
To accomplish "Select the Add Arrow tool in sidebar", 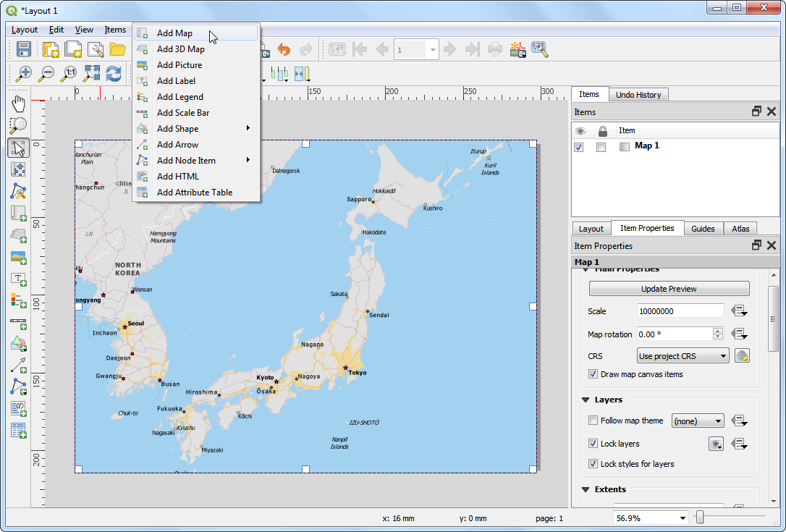I will coord(19,364).
